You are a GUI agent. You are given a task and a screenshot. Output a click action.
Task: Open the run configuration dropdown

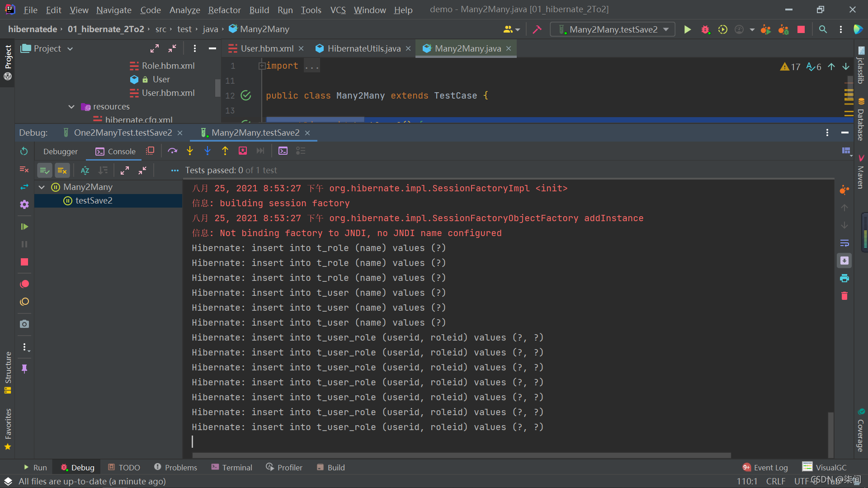coord(666,29)
